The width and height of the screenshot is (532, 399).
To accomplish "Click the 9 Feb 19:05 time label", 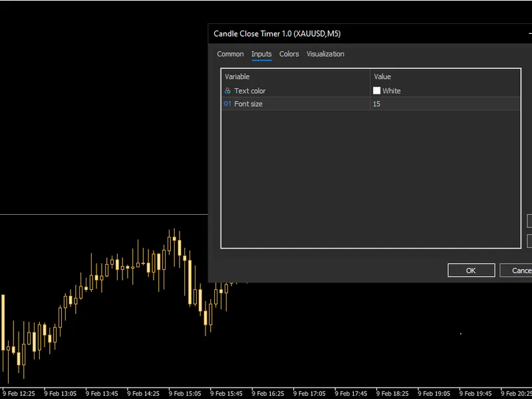I will tap(434, 394).
